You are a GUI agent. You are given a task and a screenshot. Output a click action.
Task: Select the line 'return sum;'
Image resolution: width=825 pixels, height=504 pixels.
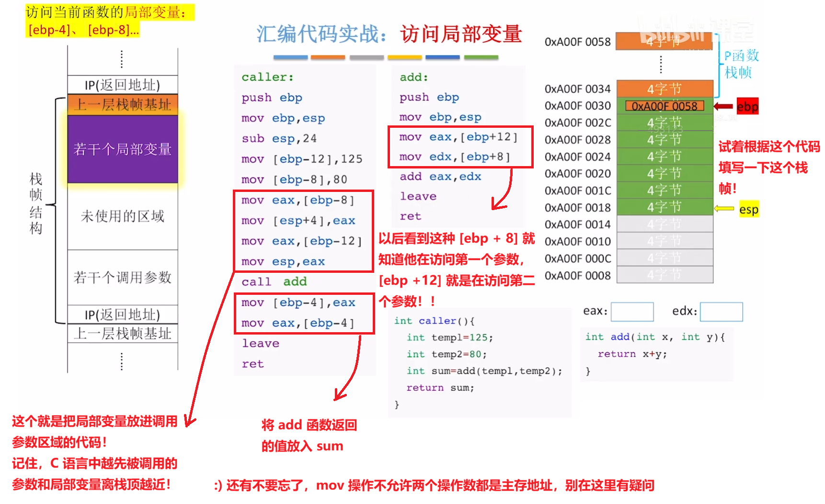point(440,388)
